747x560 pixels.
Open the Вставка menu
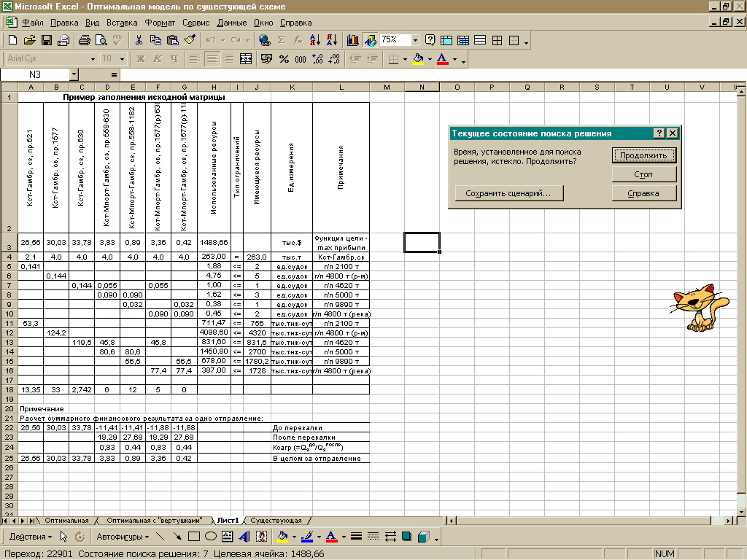[122, 23]
